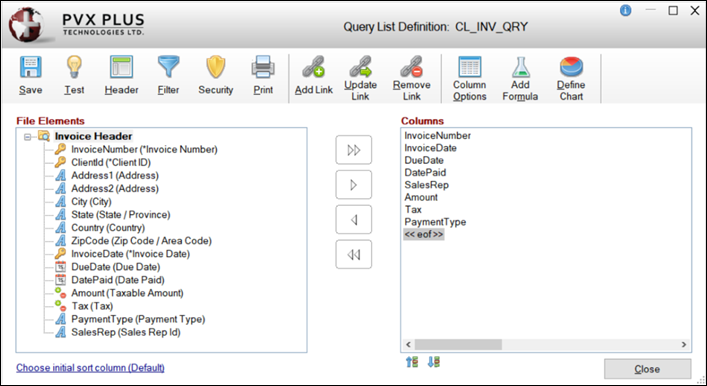
Task: Click the plus-minus icon beside Tax (Tax)
Action: [x=60, y=306]
